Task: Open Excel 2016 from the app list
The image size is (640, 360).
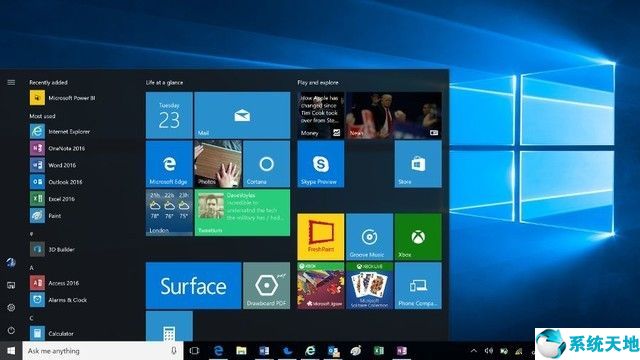Action: pyautogui.click(x=52, y=199)
